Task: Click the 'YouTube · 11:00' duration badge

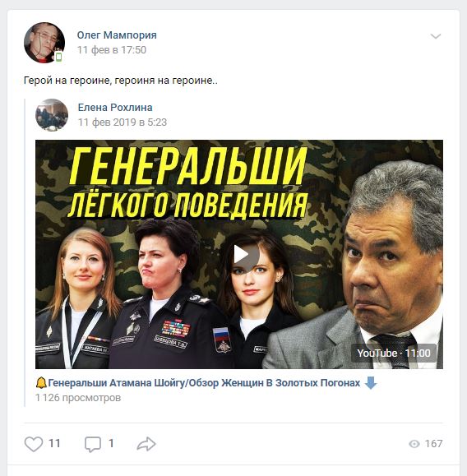Action: tap(394, 353)
